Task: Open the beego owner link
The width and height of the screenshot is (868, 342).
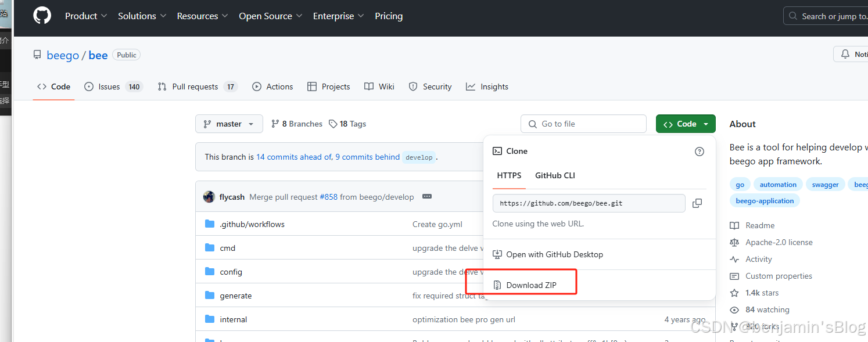Action: point(63,55)
